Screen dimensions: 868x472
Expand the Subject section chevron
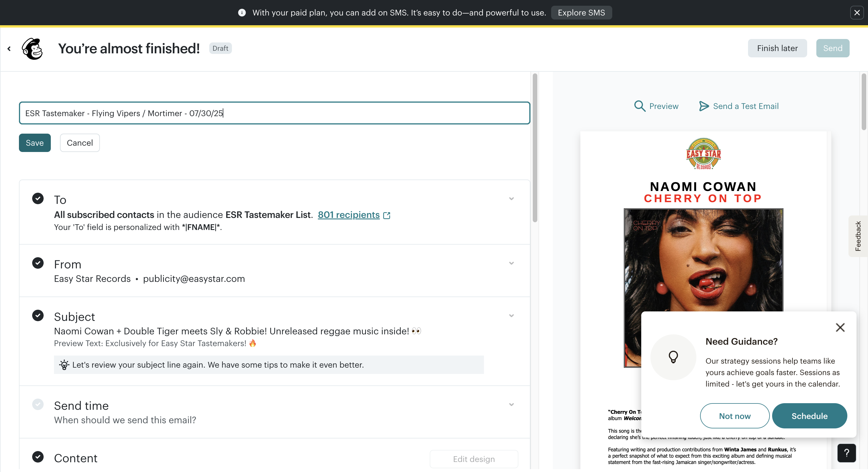click(511, 316)
